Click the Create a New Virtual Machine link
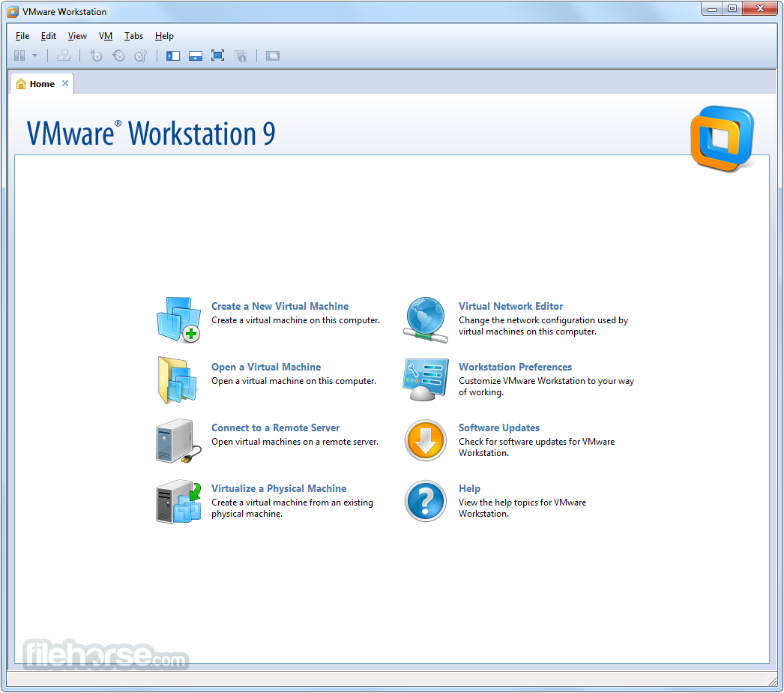The height and width of the screenshot is (693, 784). coord(280,306)
